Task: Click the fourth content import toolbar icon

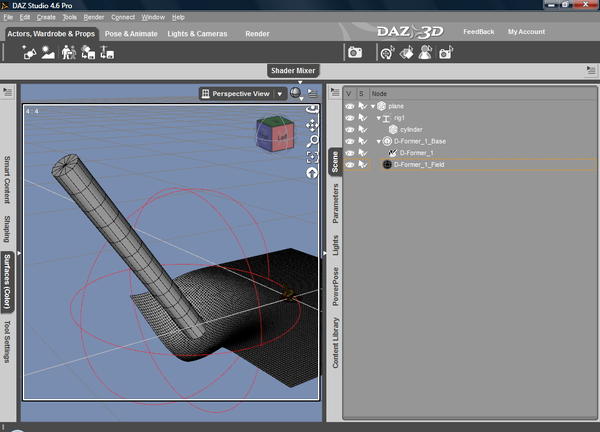Action: click(x=88, y=52)
